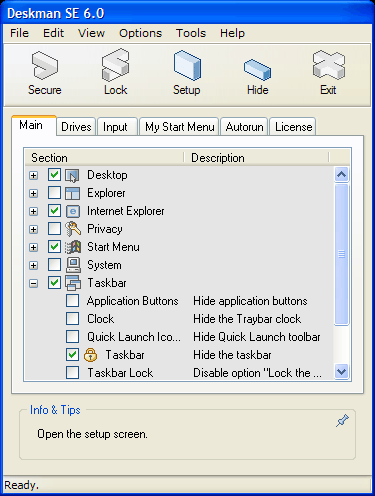
Task: Check the Clock option checkbox
Action: 72,319
